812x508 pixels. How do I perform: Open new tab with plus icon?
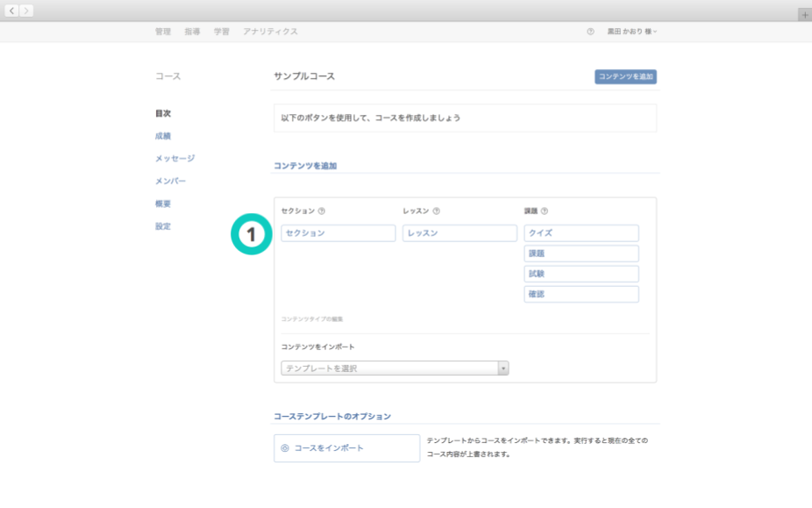pos(804,15)
